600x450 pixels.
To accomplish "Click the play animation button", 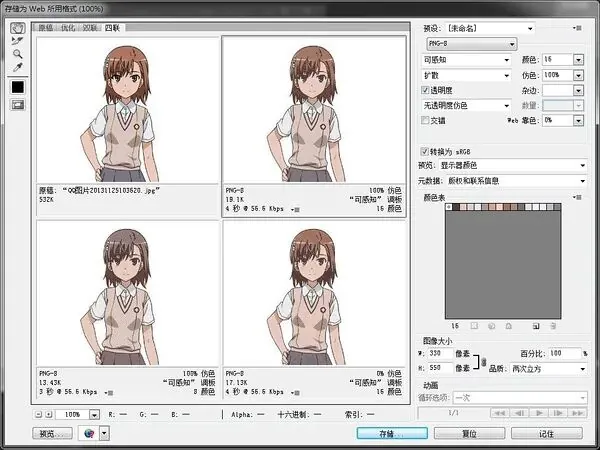I will [x=539, y=413].
